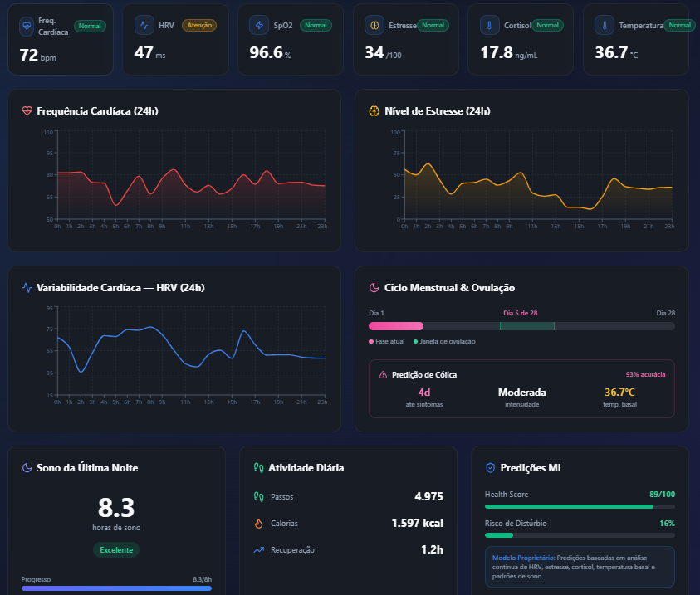
Task: Click moon icon beside Ciclo Menstrual & Ovulação
Action: point(374,288)
